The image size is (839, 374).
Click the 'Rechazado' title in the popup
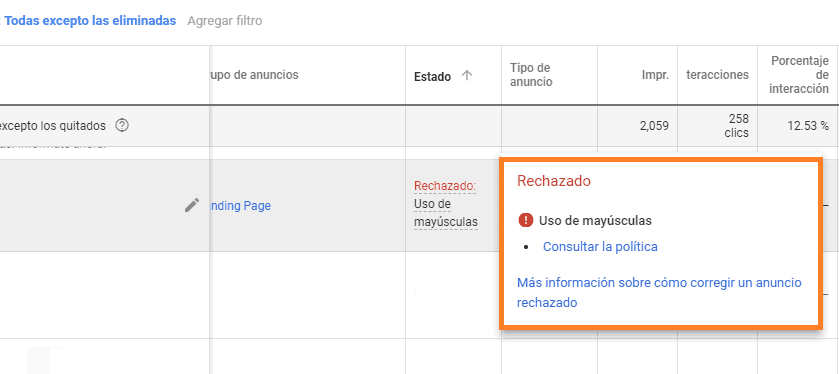(x=554, y=181)
